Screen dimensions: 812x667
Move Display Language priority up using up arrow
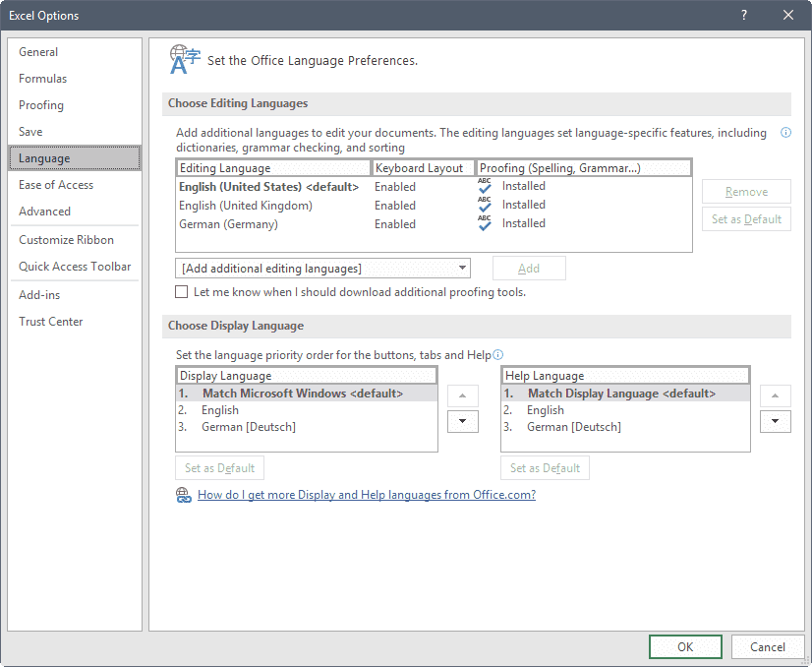pos(462,394)
